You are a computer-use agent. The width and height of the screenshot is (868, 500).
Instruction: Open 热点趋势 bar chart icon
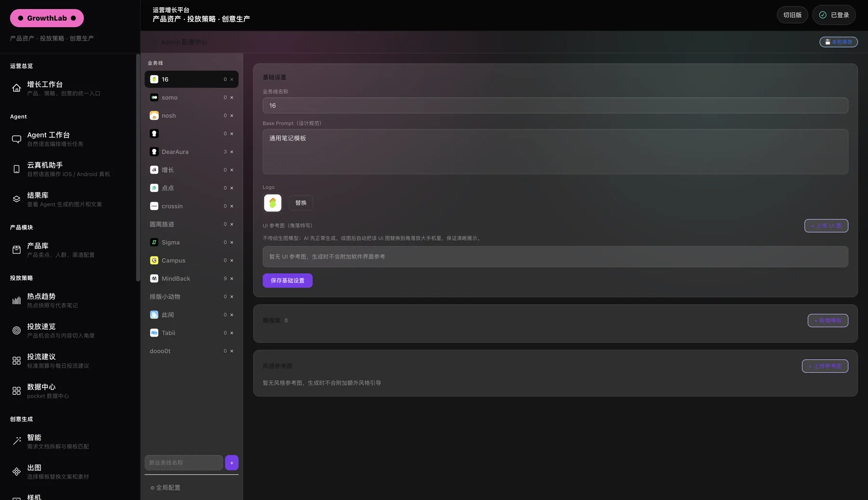coord(16,300)
